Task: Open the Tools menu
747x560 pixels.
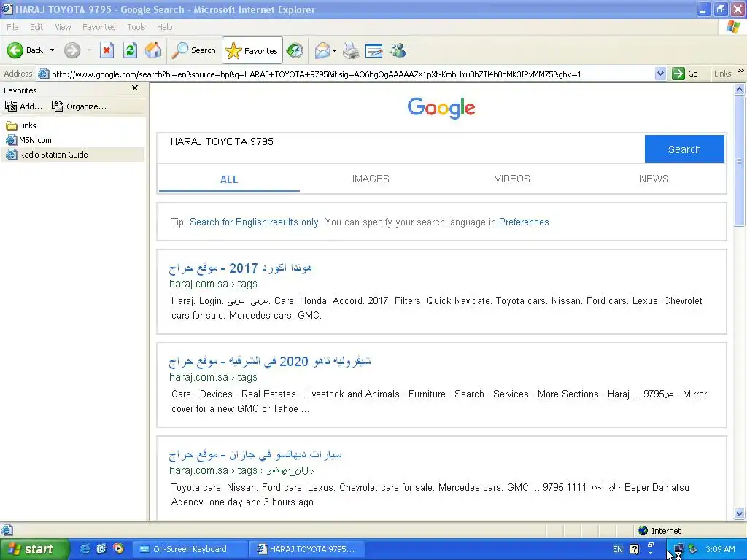Action: (x=136, y=27)
